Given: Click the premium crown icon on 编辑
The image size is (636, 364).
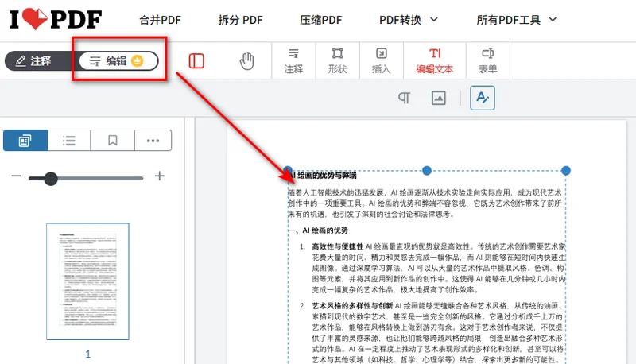Looking at the screenshot, I should [138, 61].
